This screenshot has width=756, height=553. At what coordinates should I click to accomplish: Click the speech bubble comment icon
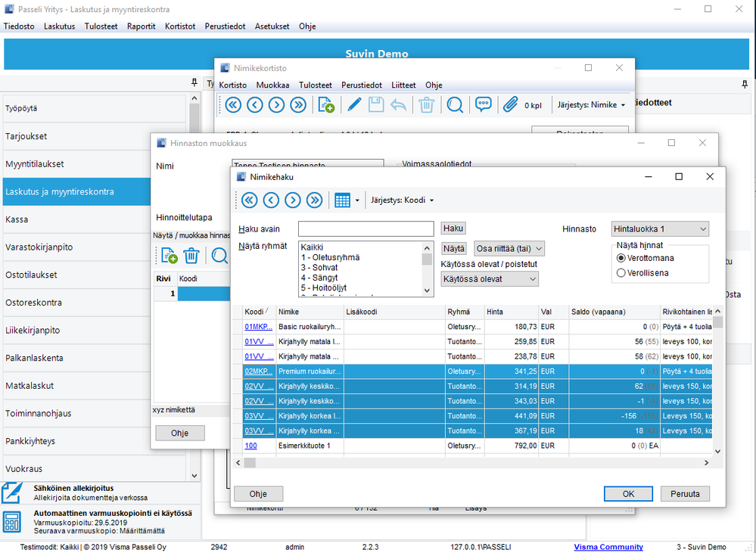(x=483, y=105)
